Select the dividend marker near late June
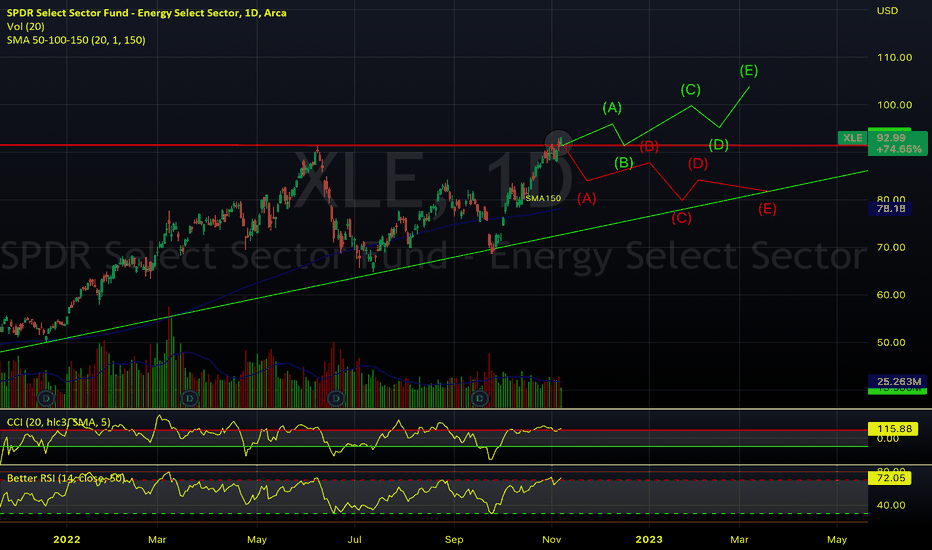This screenshot has width=932, height=550. [336, 398]
